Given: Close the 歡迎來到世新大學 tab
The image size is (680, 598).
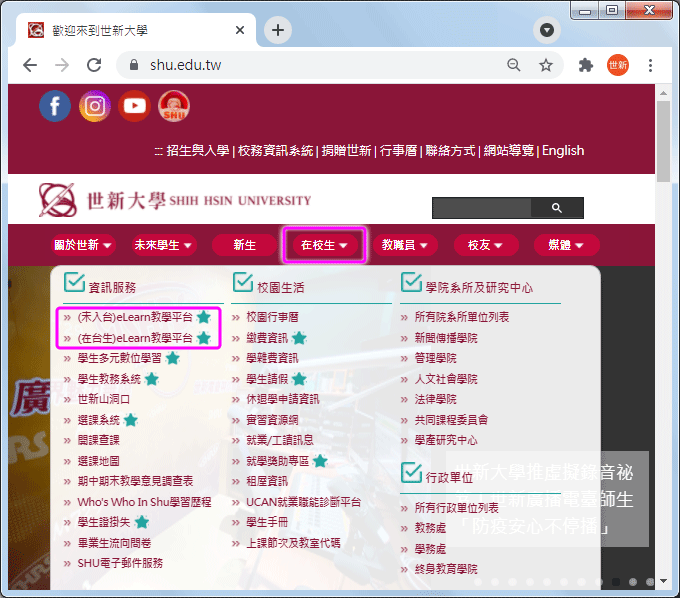Looking at the screenshot, I should (240, 30).
